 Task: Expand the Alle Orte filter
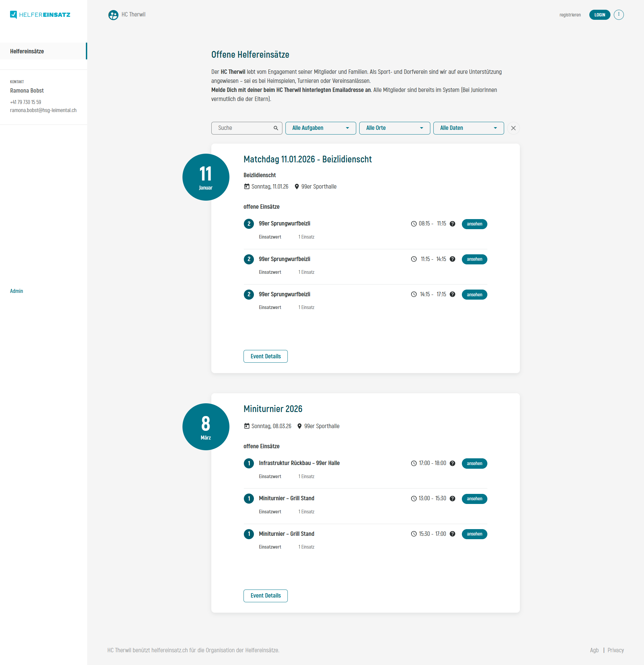click(394, 128)
